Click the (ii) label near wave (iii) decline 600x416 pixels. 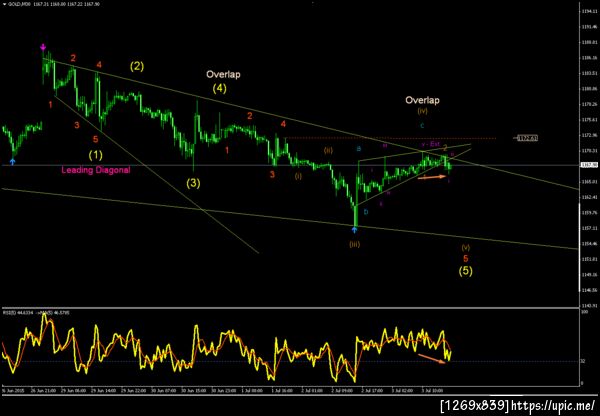click(x=328, y=151)
